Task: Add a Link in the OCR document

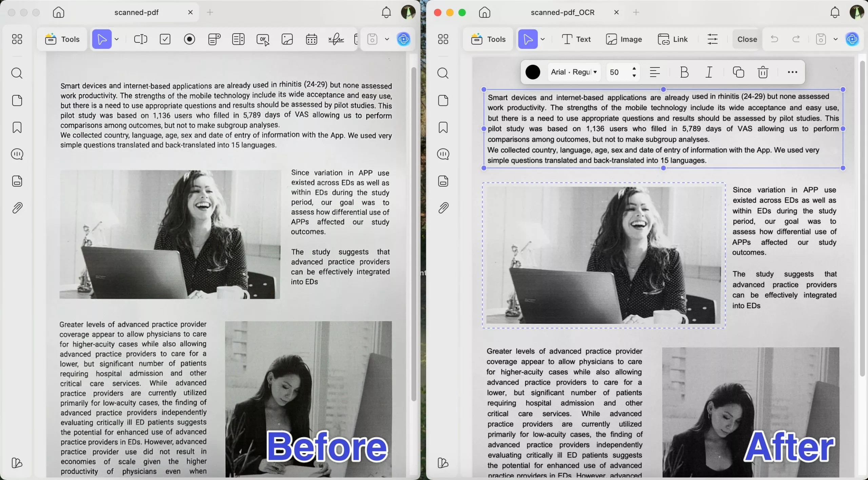Action: click(673, 39)
